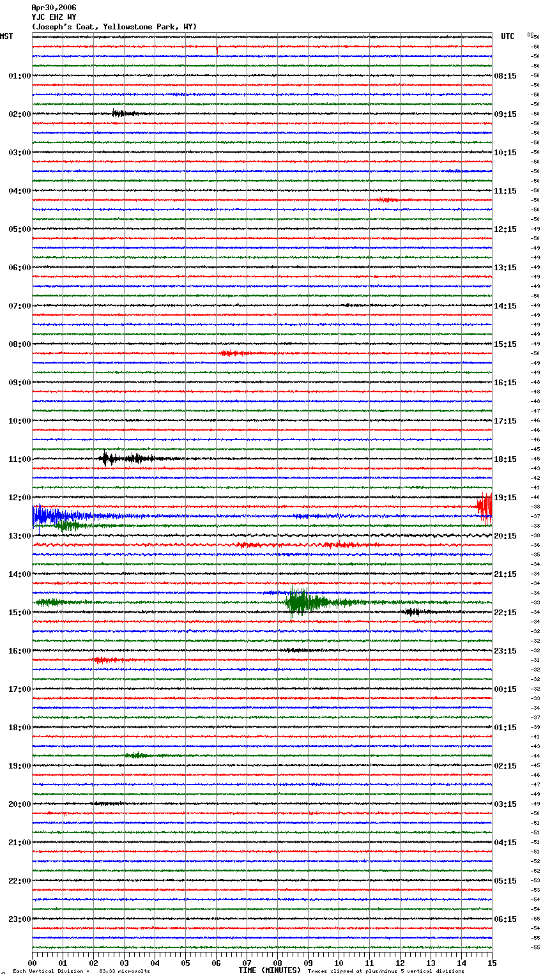Click the 15:15 UTC time label

pyautogui.click(x=505, y=344)
